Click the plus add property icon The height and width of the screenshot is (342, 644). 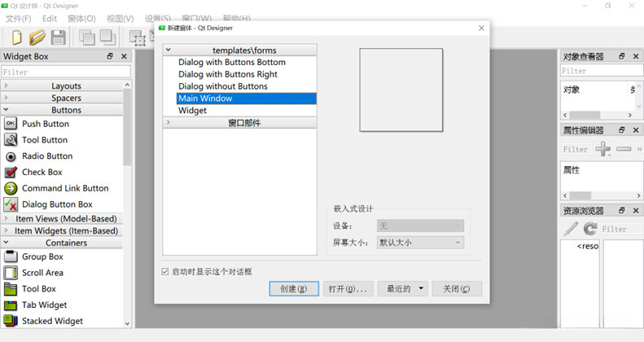click(x=603, y=149)
